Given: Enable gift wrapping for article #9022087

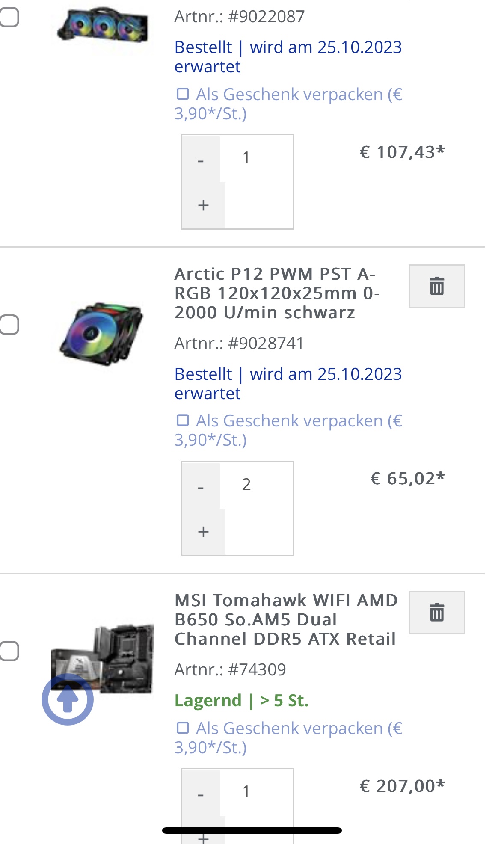Looking at the screenshot, I should (183, 94).
